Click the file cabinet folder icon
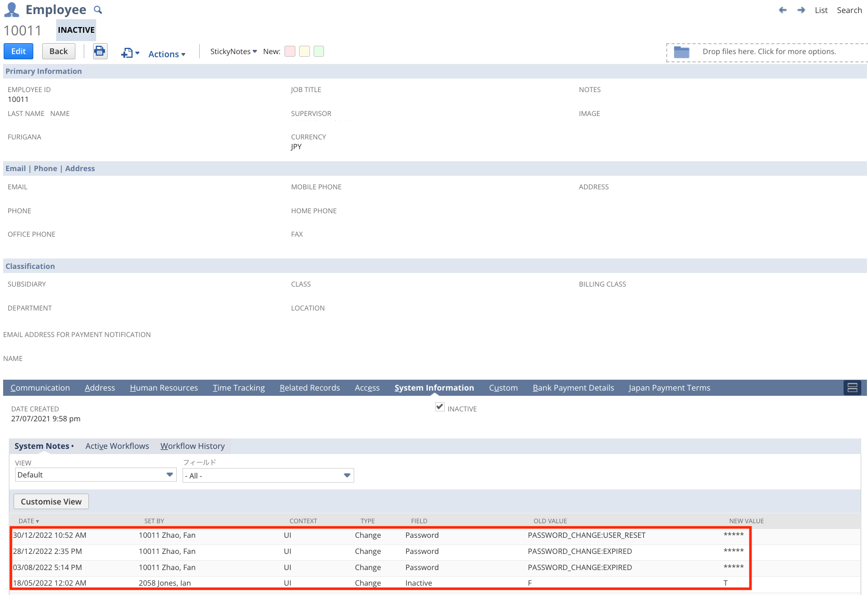Image resolution: width=868 pixels, height=595 pixels. [x=681, y=52]
